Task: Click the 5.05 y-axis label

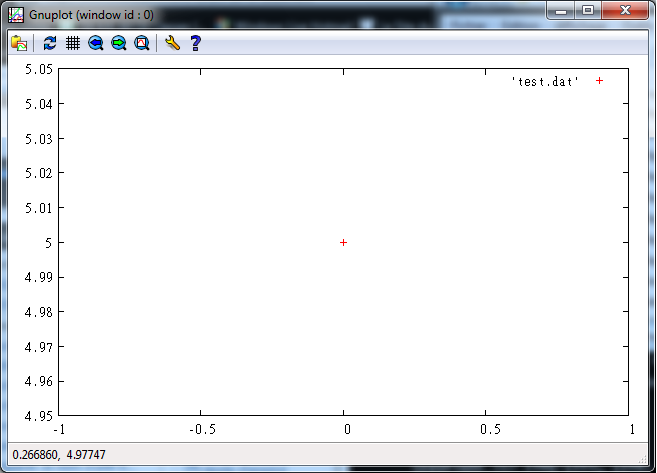Action: [x=39, y=69]
